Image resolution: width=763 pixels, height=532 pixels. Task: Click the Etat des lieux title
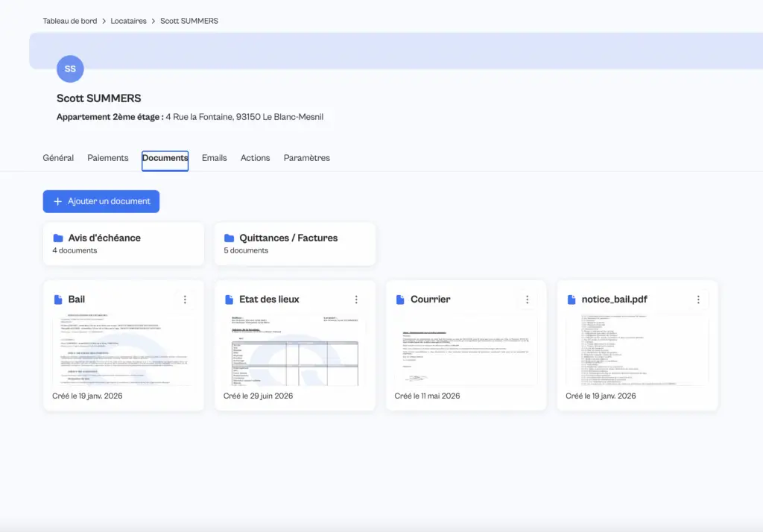point(269,300)
